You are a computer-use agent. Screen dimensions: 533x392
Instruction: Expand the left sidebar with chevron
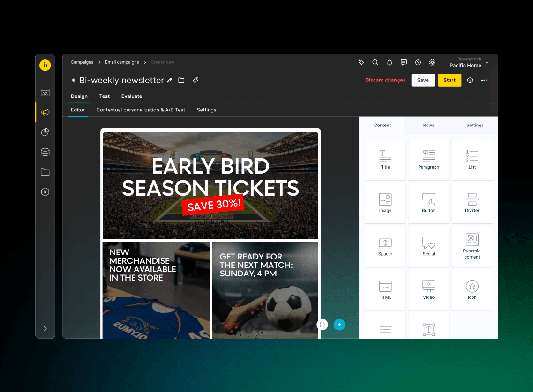coord(45,329)
